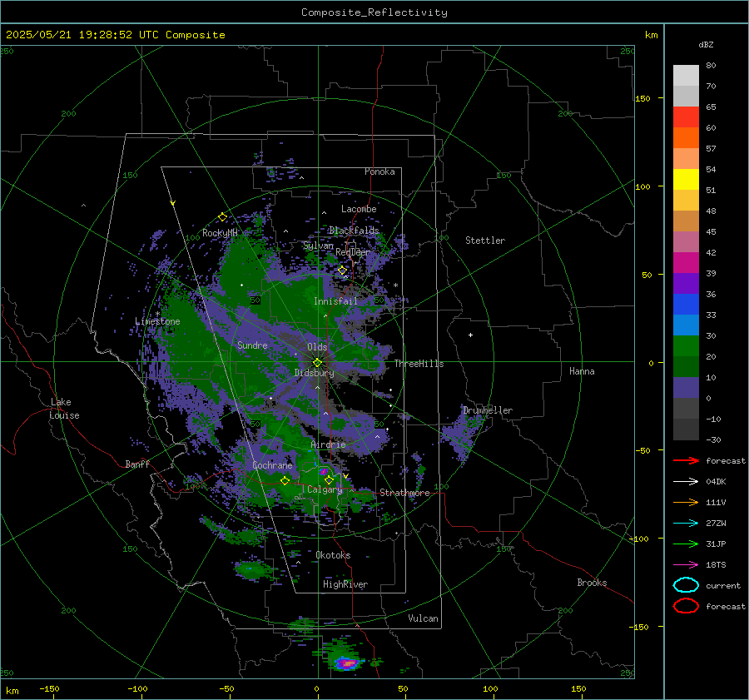Click the Blackfalds label
Viewport: 749px width, 700px height.
coord(354,231)
